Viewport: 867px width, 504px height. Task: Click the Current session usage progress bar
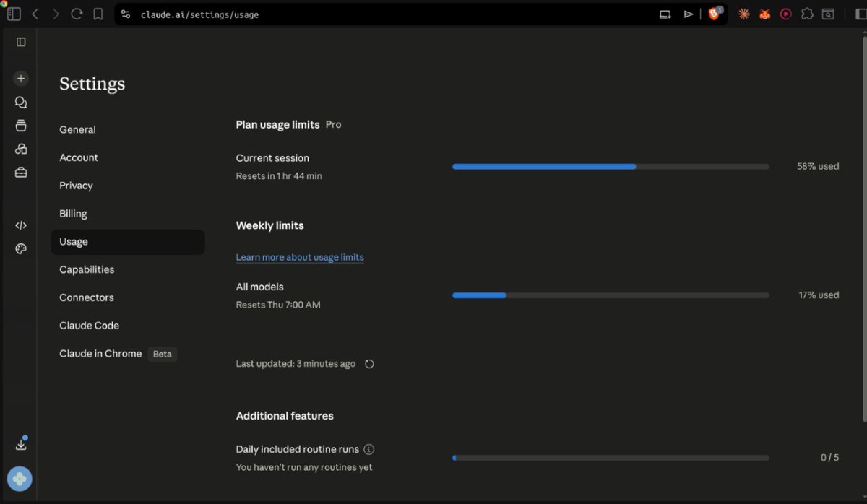pyautogui.click(x=611, y=167)
